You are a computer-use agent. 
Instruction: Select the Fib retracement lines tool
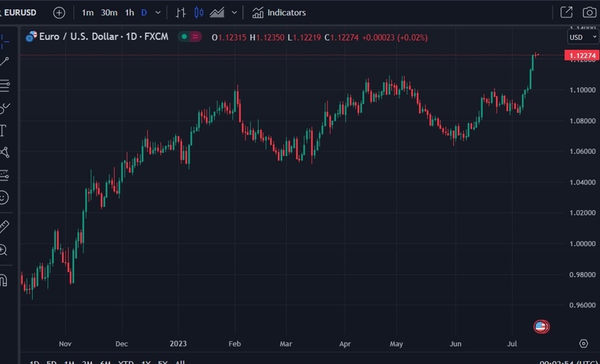pos(4,85)
